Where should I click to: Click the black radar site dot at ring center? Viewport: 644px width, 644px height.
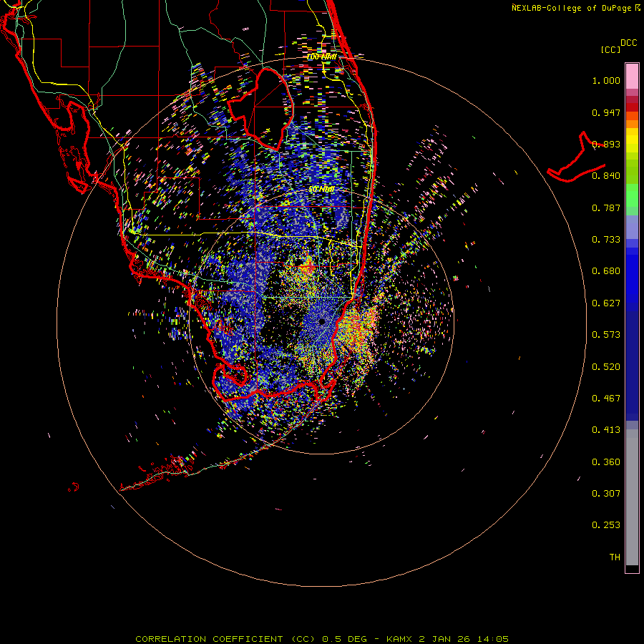[322, 321]
